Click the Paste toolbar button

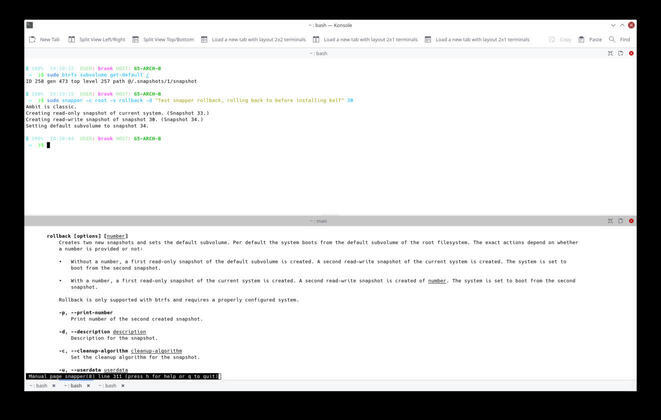(590, 39)
